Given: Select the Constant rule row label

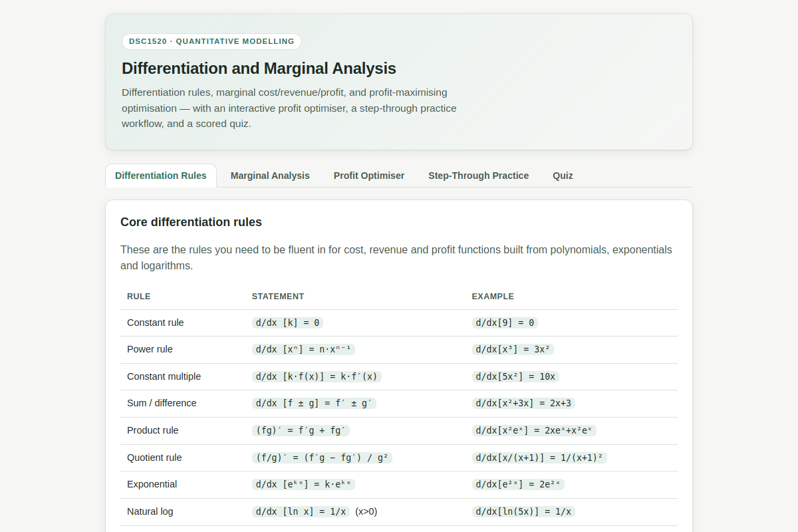Looking at the screenshot, I should coord(156,323).
